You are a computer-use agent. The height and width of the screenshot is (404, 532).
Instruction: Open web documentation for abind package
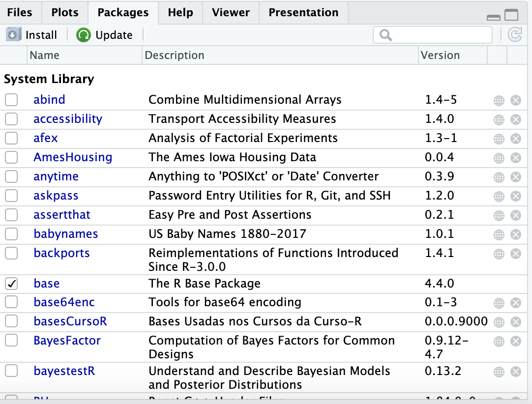499,100
